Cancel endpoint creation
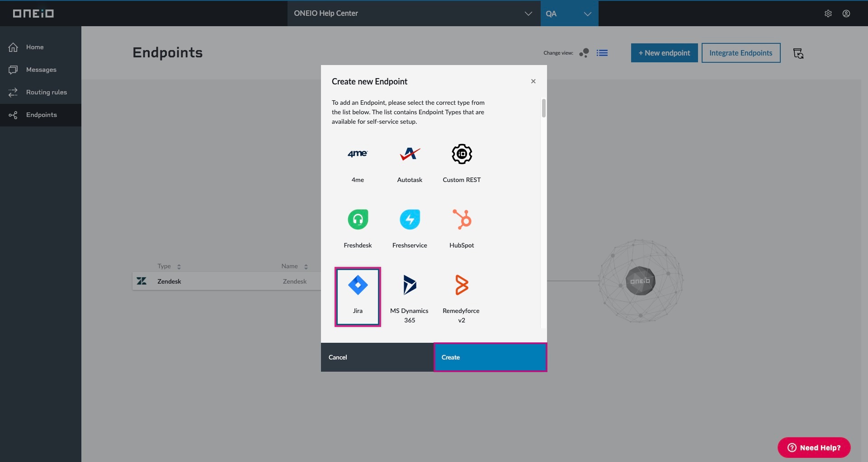868x462 pixels. 377,357
